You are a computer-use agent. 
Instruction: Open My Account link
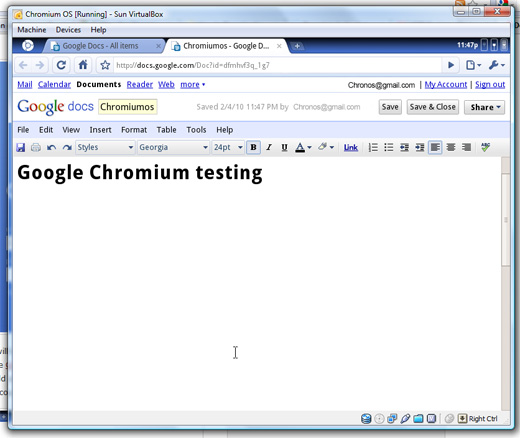pos(446,85)
